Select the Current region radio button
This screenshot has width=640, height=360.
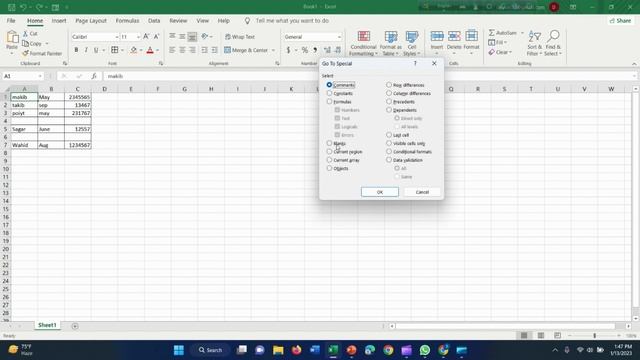coord(329,151)
